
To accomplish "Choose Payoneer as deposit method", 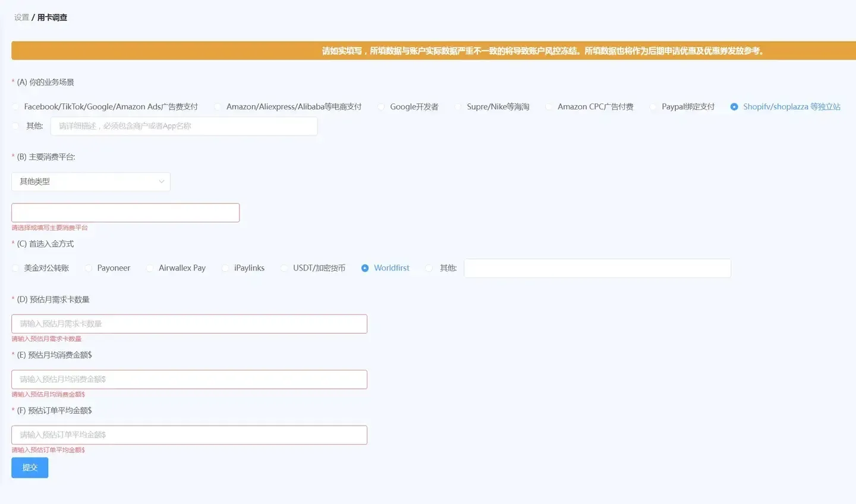I will [x=89, y=268].
